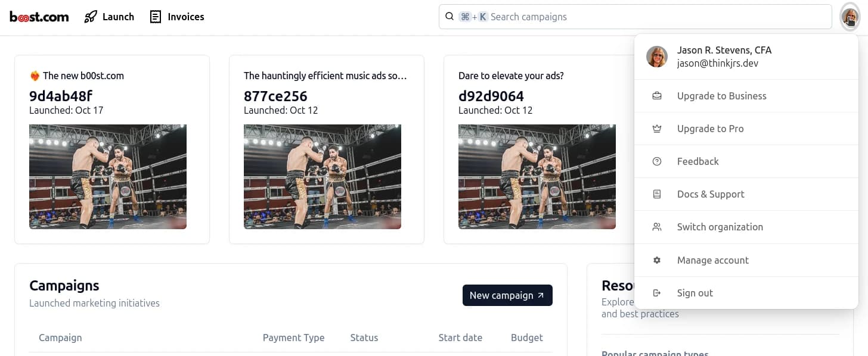Click the rocket Launch icon

(x=91, y=17)
